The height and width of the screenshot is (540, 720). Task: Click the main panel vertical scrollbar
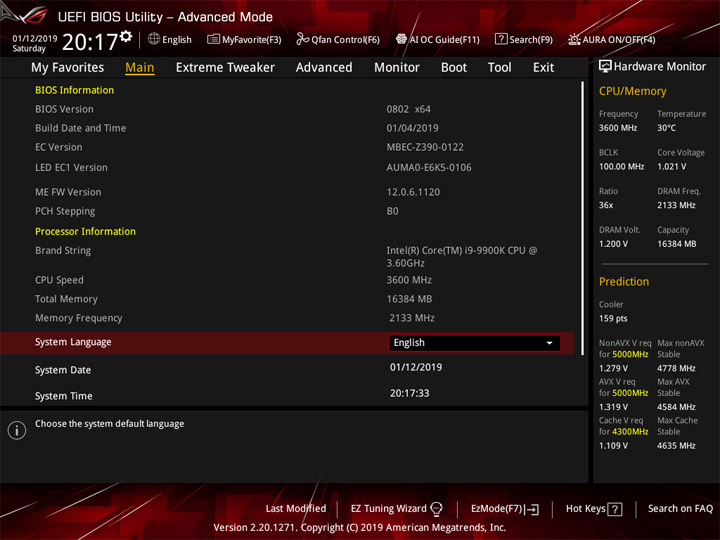(x=581, y=200)
